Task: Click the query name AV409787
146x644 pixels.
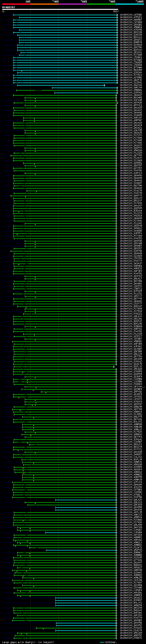Action: pyautogui.click(x=8, y=7)
